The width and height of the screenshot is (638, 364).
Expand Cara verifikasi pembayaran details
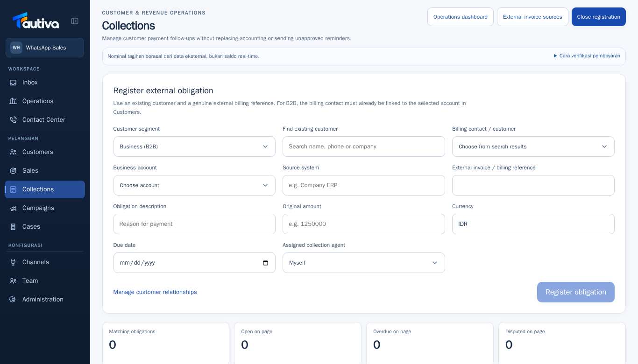tap(587, 56)
